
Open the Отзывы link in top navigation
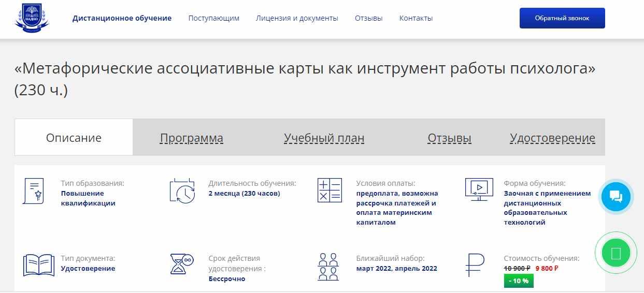(369, 18)
